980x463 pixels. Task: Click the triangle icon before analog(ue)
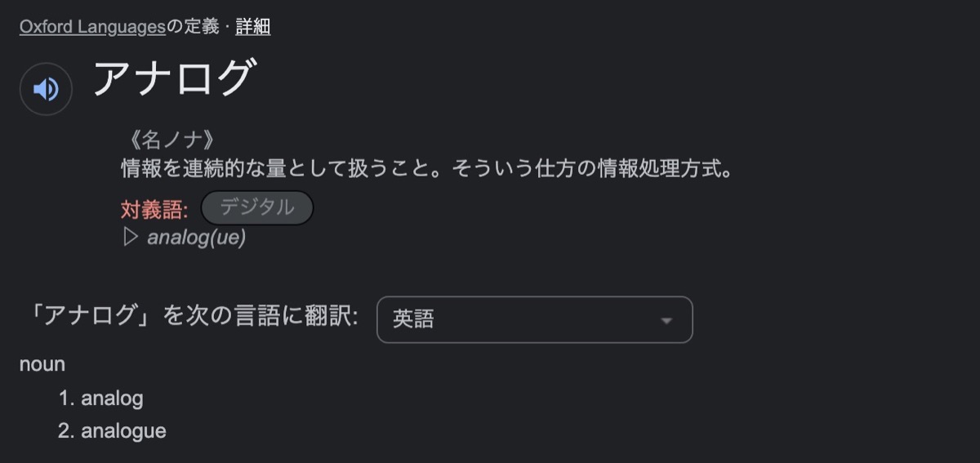[x=129, y=238]
